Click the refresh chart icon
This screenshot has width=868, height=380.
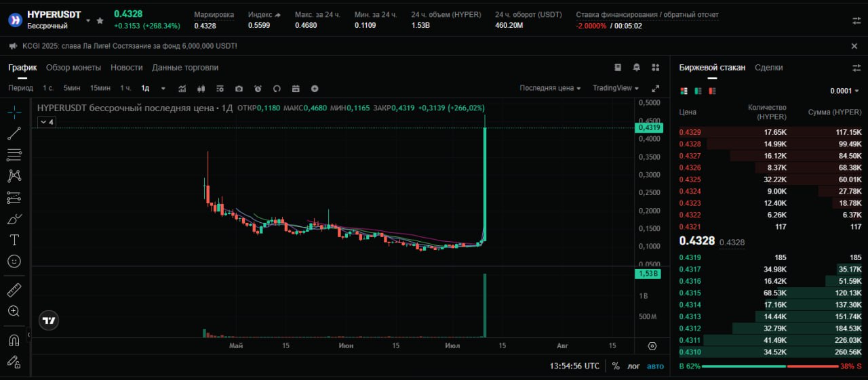click(x=277, y=89)
